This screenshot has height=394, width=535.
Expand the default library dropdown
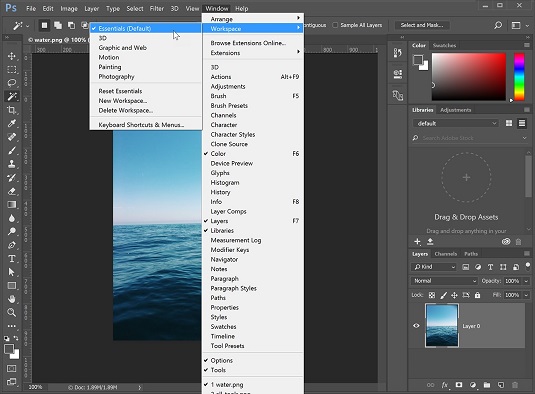[x=456, y=123]
